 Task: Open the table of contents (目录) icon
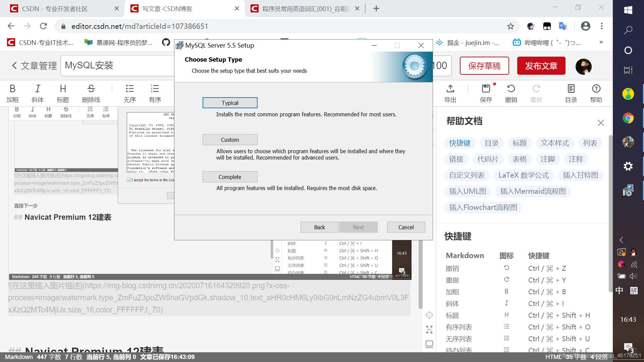point(571,93)
